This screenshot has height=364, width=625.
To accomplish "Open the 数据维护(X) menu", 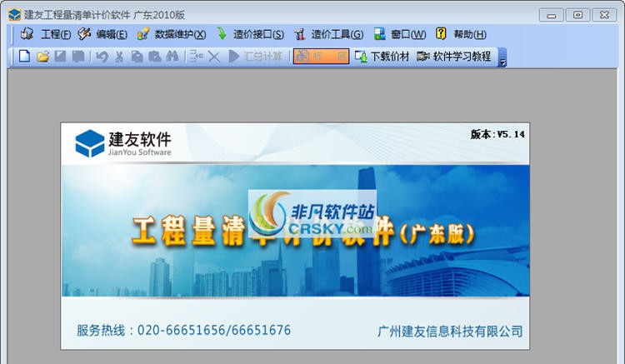I will (x=180, y=34).
